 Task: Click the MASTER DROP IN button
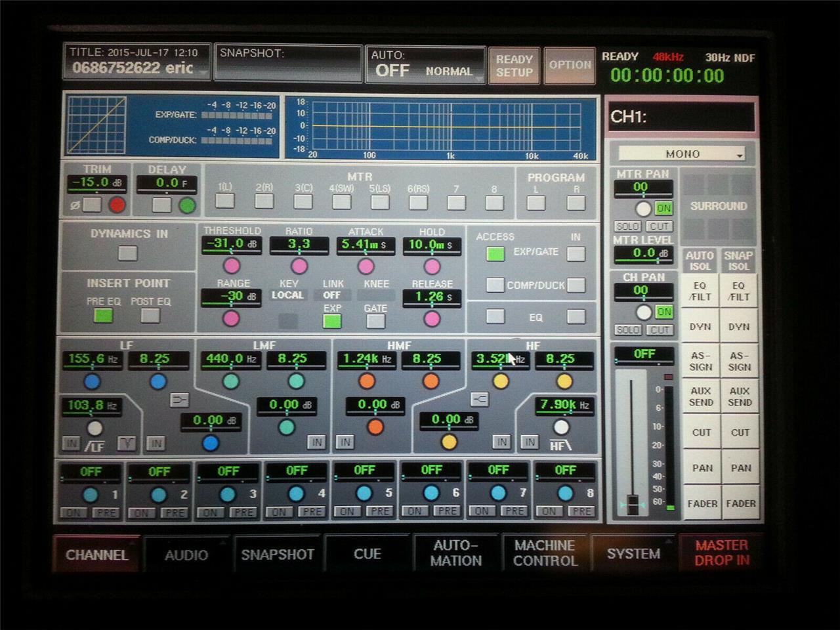[721, 553]
